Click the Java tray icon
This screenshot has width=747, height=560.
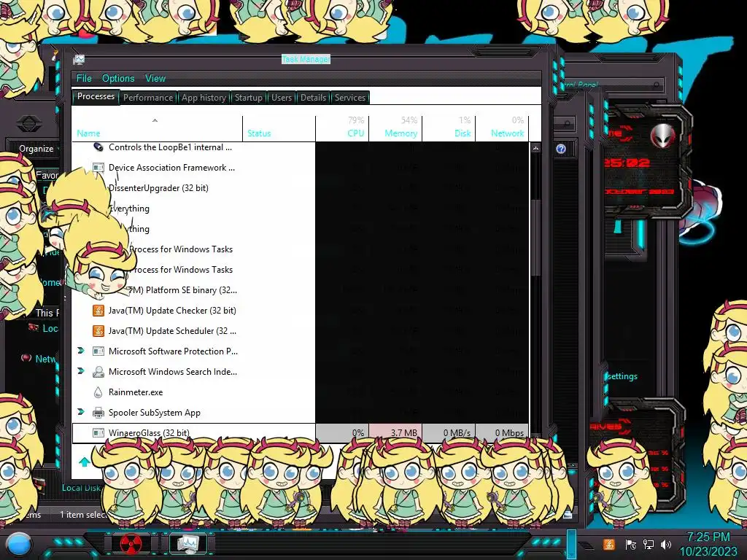click(x=608, y=544)
